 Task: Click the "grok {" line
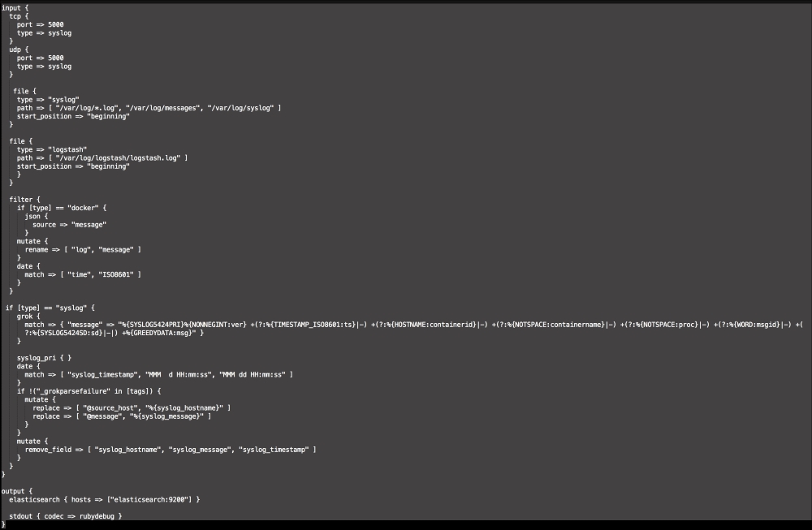(x=29, y=317)
